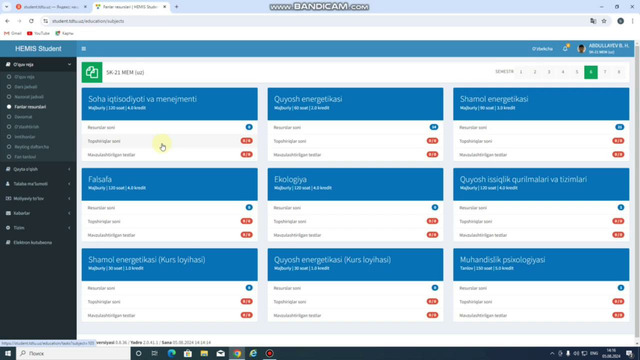Open a new browser tab

pyautogui.click(x=176, y=7)
